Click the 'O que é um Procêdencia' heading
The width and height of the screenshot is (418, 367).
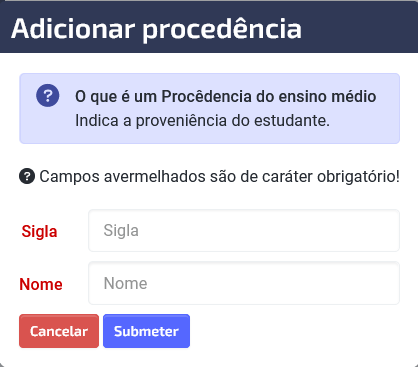pos(226,97)
